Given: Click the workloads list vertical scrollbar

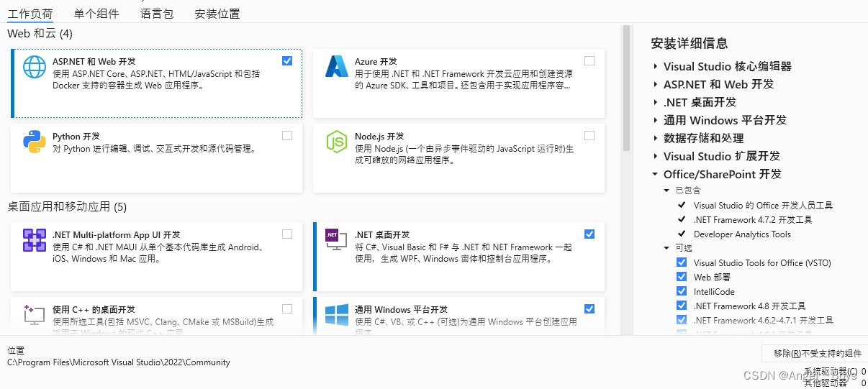Looking at the screenshot, I should point(625,88).
